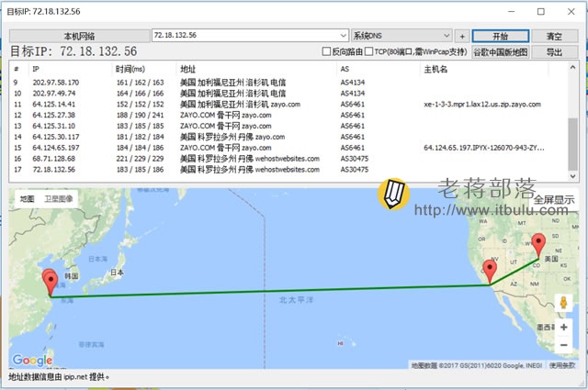Sort by the 时间(ms) column header
588x390 pixels.
click(x=143, y=69)
